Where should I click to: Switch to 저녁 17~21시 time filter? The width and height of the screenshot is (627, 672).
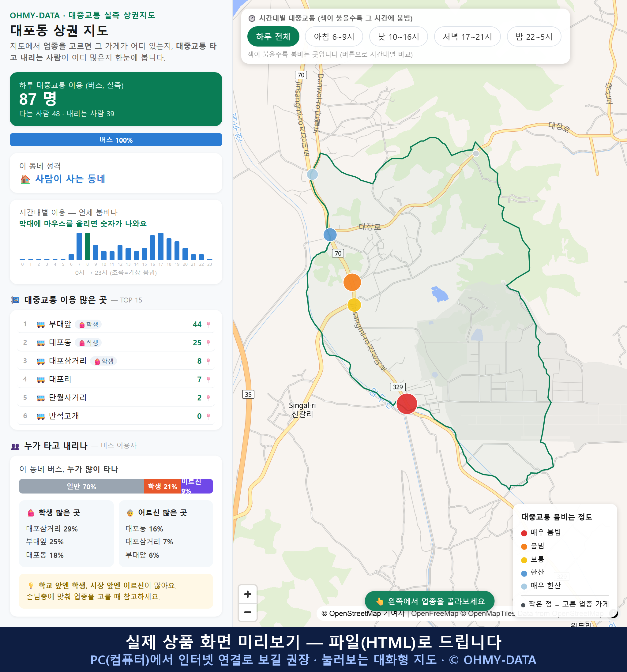467,36
